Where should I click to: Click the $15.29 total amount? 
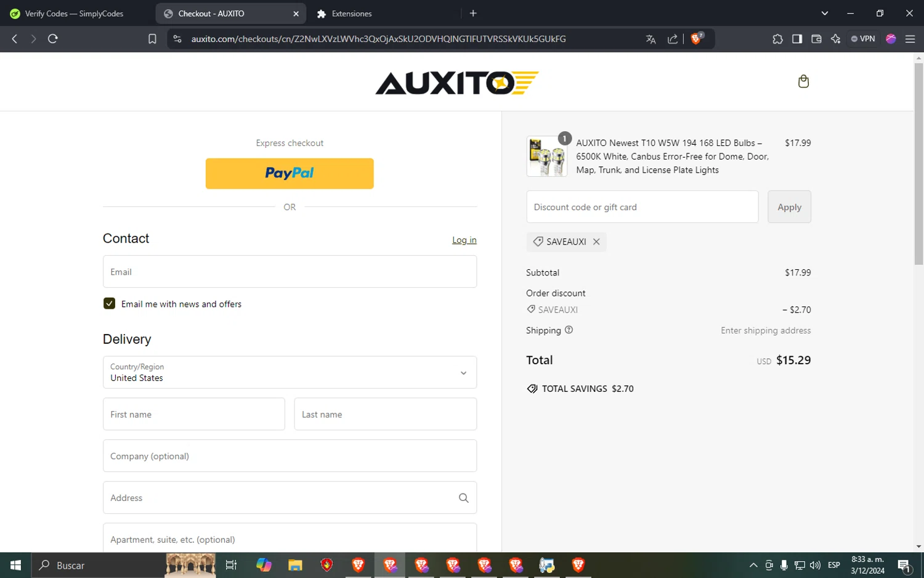(793, 360)
